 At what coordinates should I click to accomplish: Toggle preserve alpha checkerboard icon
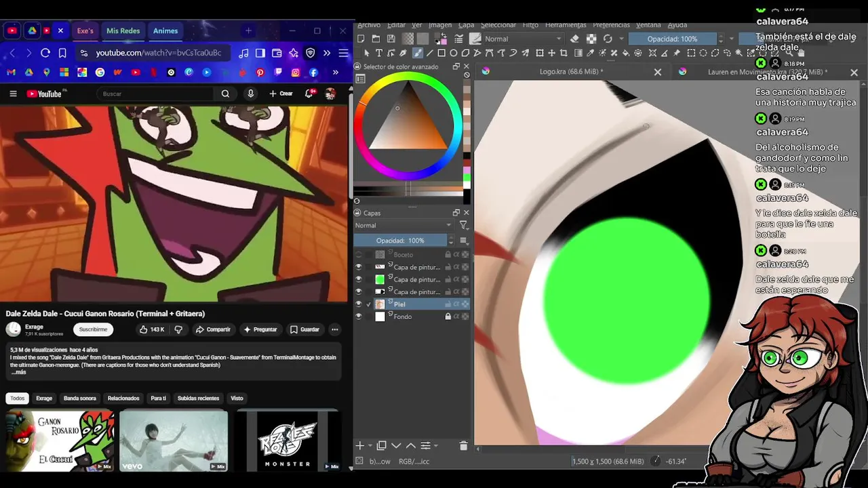[x=591, y=39]
